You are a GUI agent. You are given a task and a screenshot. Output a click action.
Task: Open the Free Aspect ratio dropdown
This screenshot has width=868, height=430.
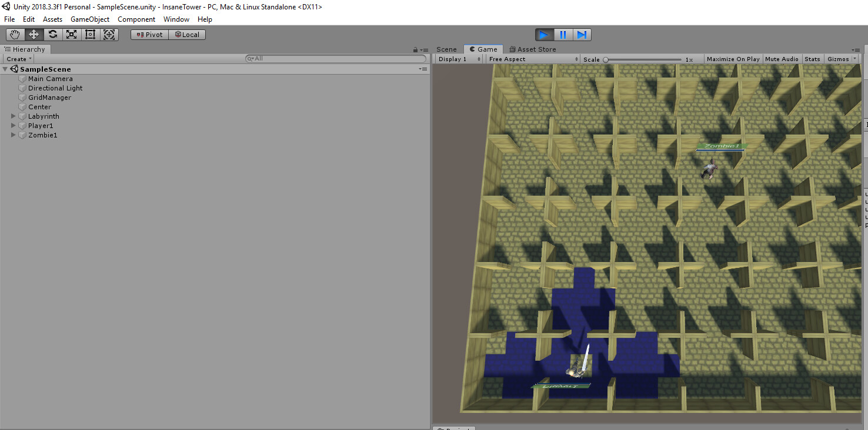click(532, 59)
